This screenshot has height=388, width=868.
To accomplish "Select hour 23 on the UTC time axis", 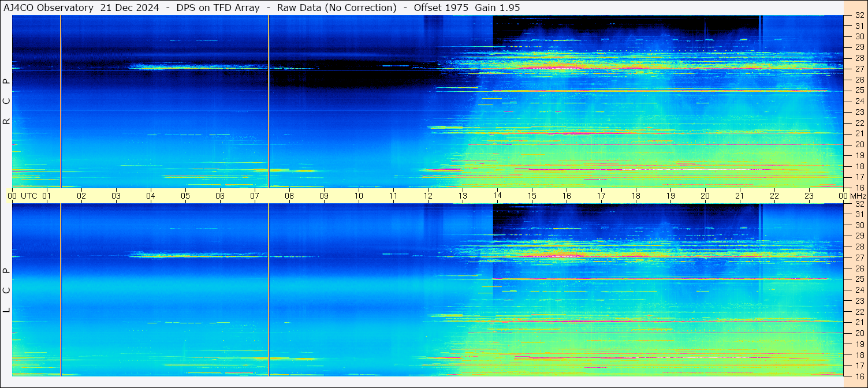I will tap(809, 196).
